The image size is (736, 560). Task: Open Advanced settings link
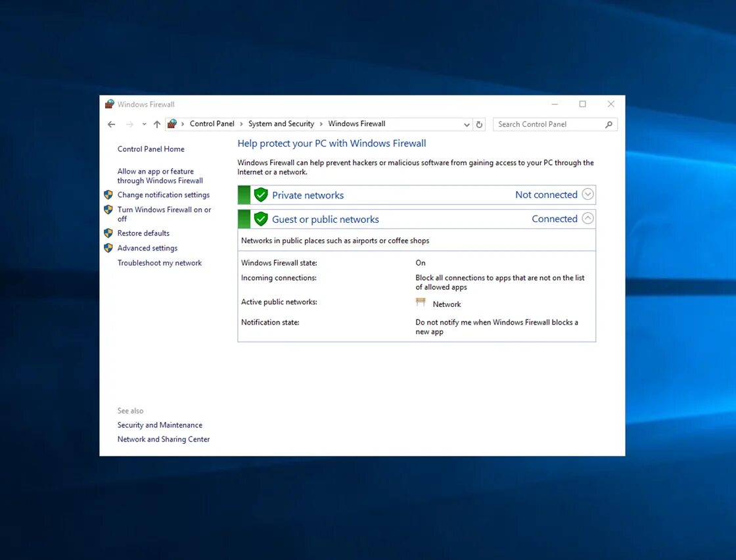tap(147, 248)
